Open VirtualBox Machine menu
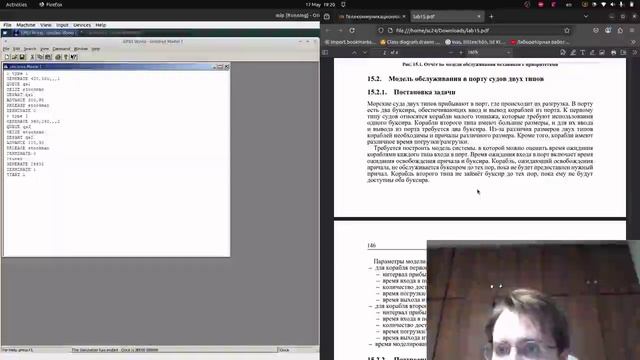640x360 pixels. coord(26,25)
